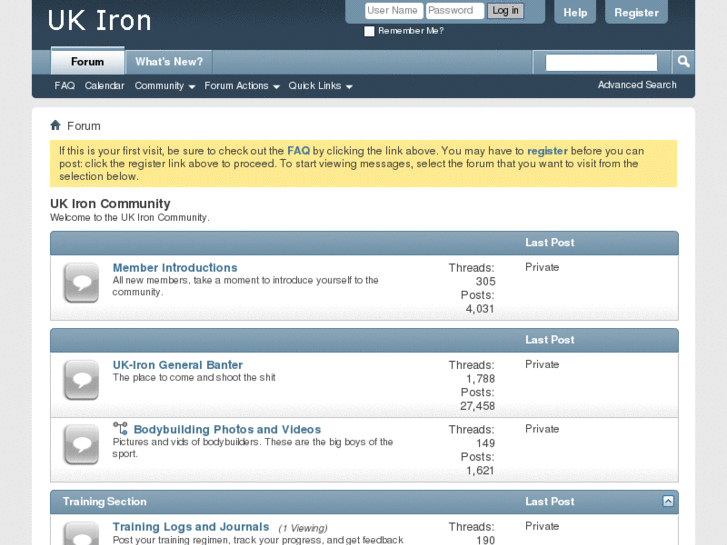Open the Member Introductions forum

coord(175,268)
